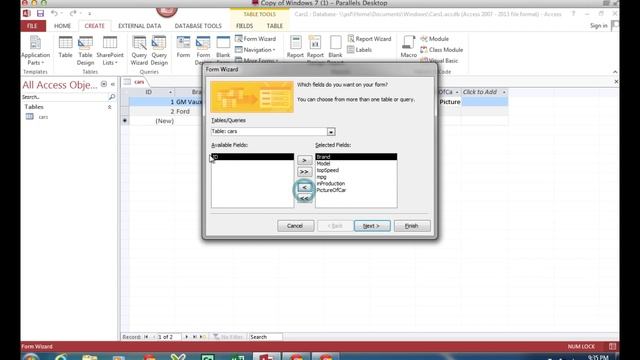The image size is (640, 360).
Task: Create a Form from the ribbon
Action: [183, 47]
